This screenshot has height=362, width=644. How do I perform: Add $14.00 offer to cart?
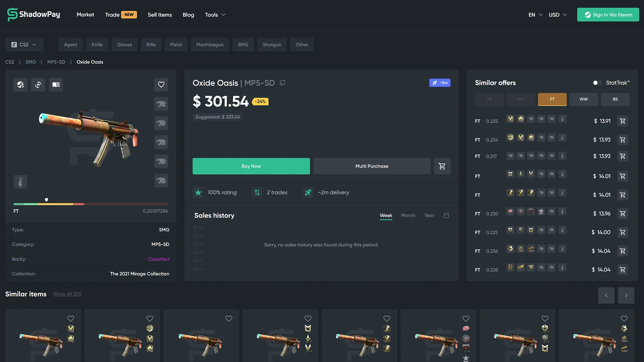point(623,232)
